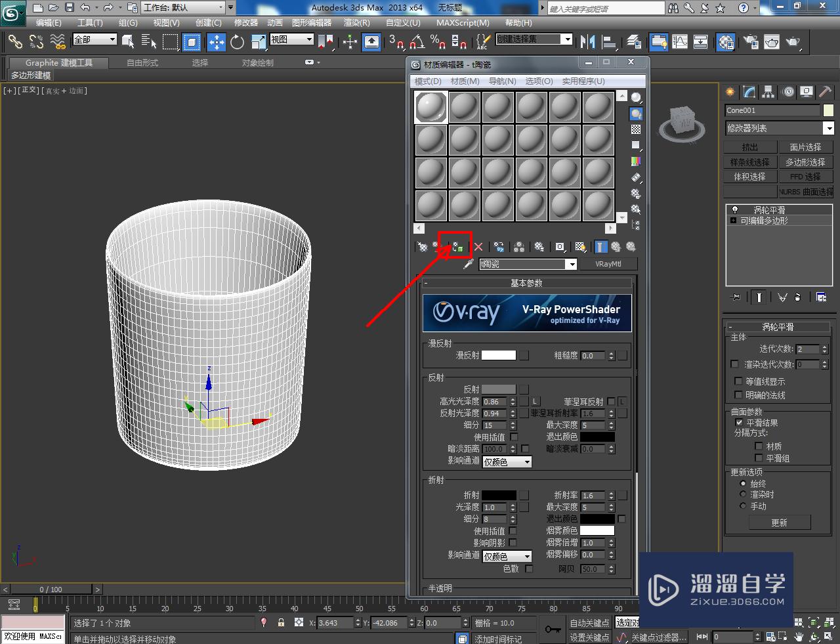This screenshot has height=644, width=840.
Task: Open the Render Setup teapot icon
Action: (x=750, y=42)
